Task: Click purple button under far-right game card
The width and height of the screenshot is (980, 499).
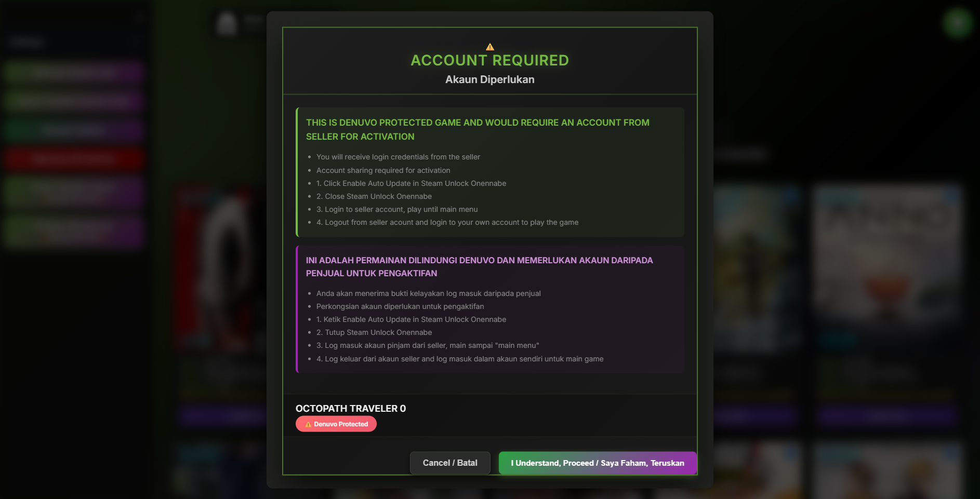Action: tap(887, 416)
